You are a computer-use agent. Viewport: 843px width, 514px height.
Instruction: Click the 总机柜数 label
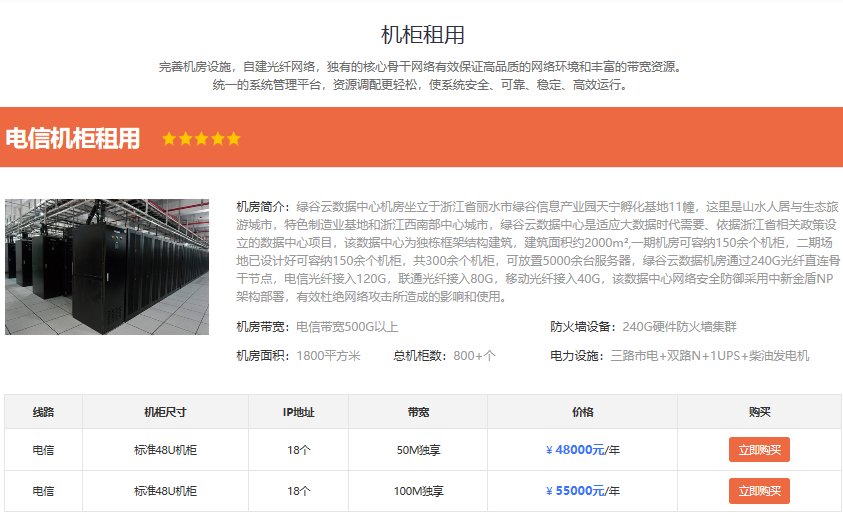[x=420, y=355]
